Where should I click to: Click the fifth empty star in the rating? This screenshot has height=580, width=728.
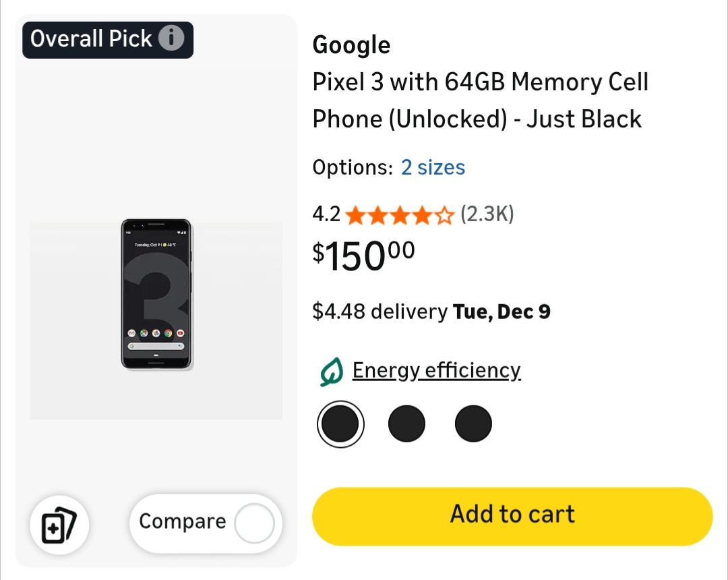(x=446, y=214)
